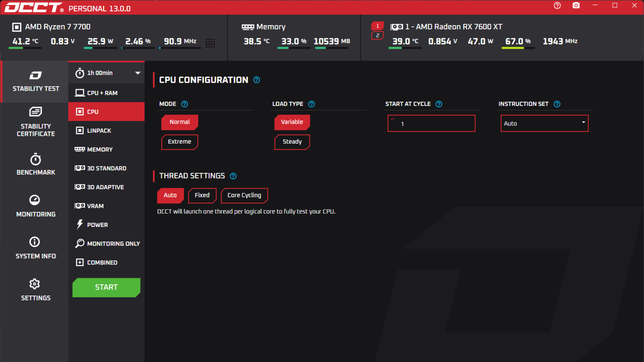Select Extreme mode
Viewport: 644px width, 362px height.
(x=179, y=142)
